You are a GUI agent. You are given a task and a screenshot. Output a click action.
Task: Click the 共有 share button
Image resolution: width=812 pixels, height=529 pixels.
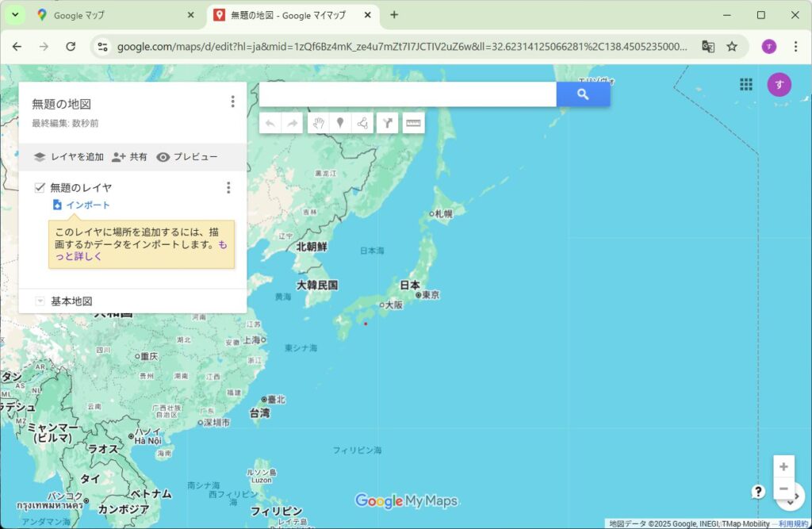click(129, 157)
